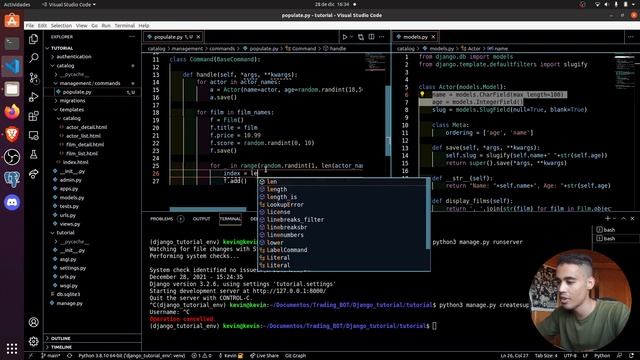Open changes compare icon in editor toolbar
This screenshot has height=360, width=640.
pyautogui.click(x=361, y=37)
